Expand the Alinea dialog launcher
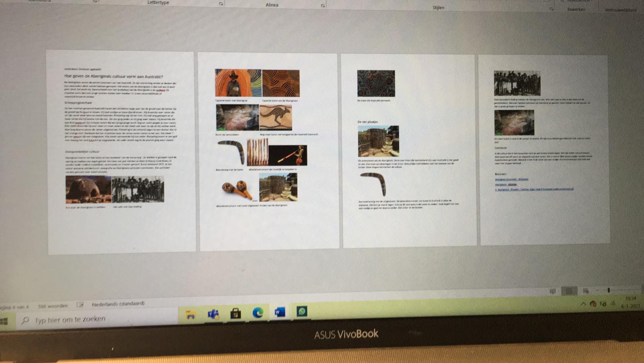The width and height of the screenshot is (644, 363). 322,6
